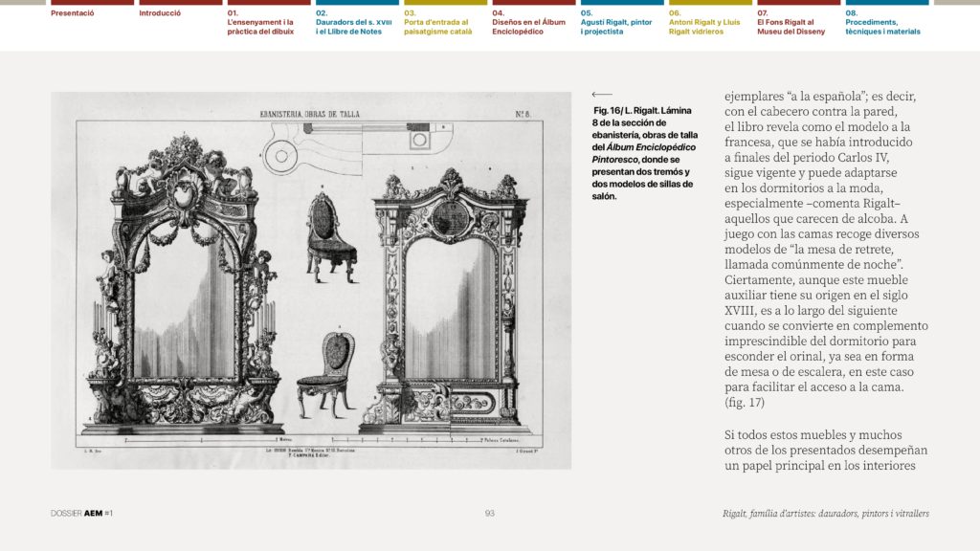Open chapter 01 L'ensenyament i la pràctica del dibuix
980x551 pixels.
(260, 22)
